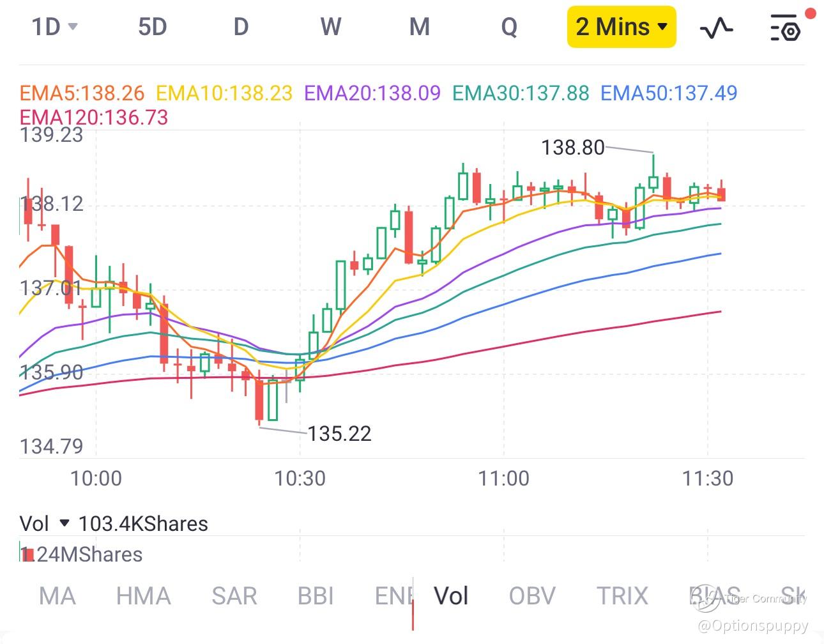This screenshot has height=644, width=824.
Task: Enable the MA indicator
Action: (57, 596)
